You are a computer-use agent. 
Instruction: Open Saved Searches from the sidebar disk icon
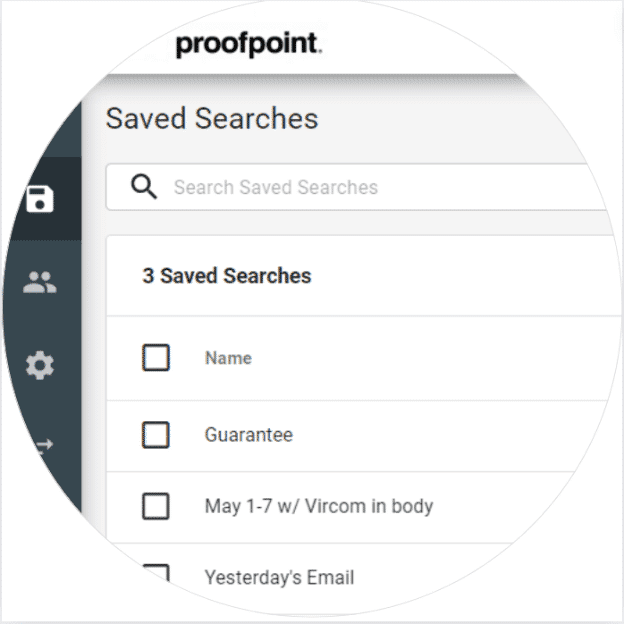(x=40, y=198)
